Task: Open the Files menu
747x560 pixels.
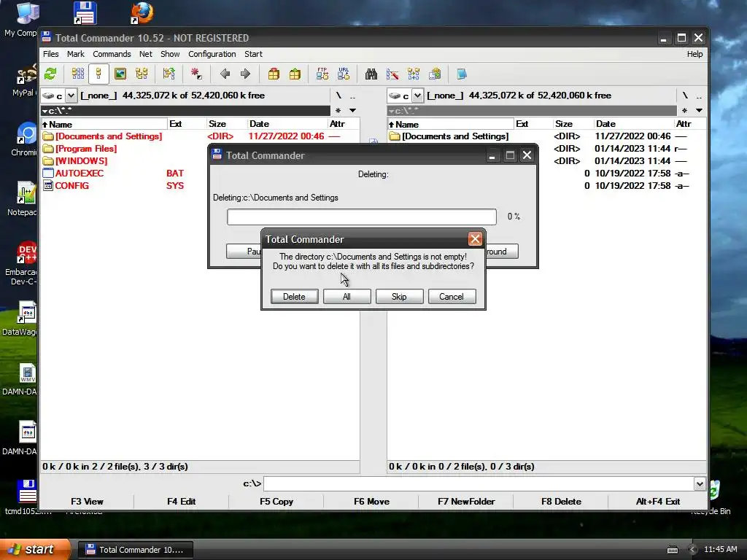Action: click(51, 54)
